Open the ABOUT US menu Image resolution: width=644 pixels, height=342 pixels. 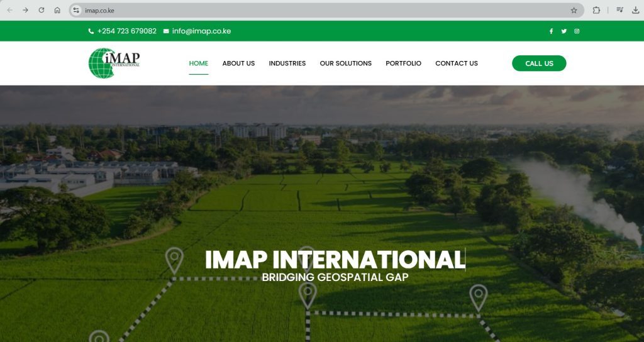point(238,63)
